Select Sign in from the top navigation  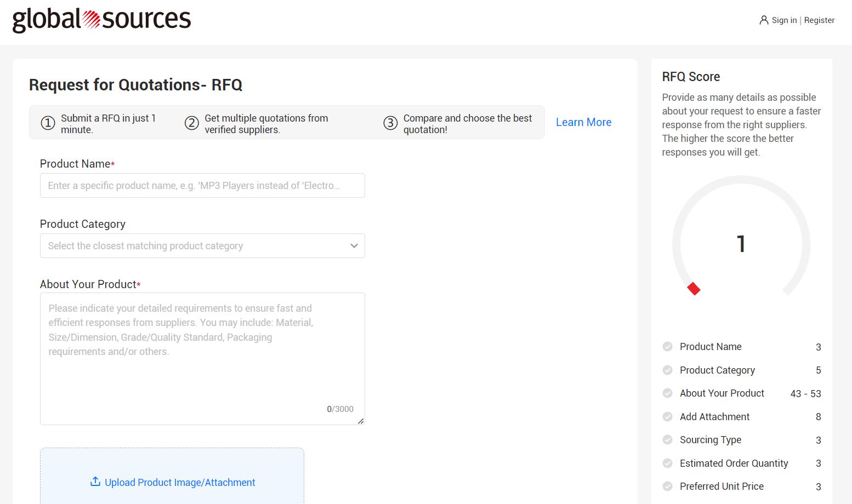pos(783,20)
